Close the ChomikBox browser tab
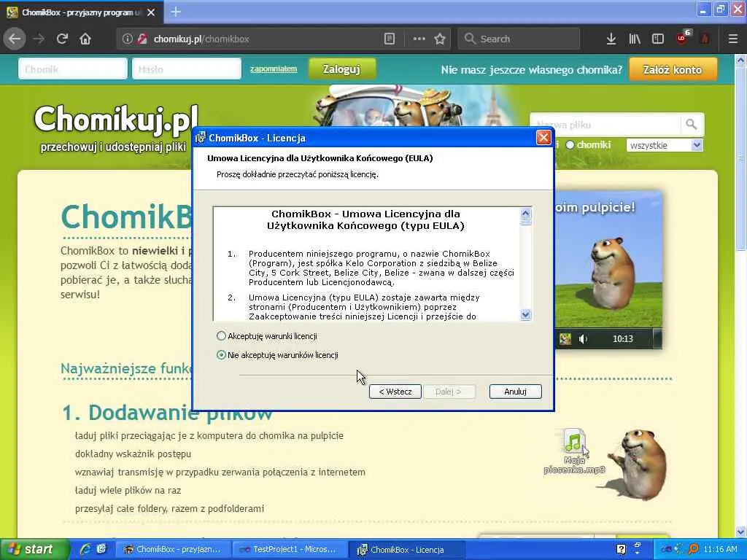 click(x=151, y=12)
